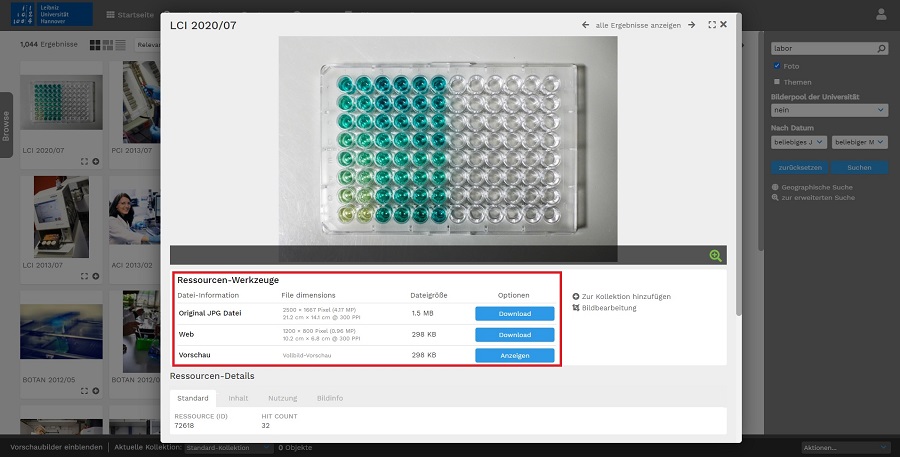Screen dimensions: 900x457
Task: Select the Standard tab
Action: [x=193, y=398]
